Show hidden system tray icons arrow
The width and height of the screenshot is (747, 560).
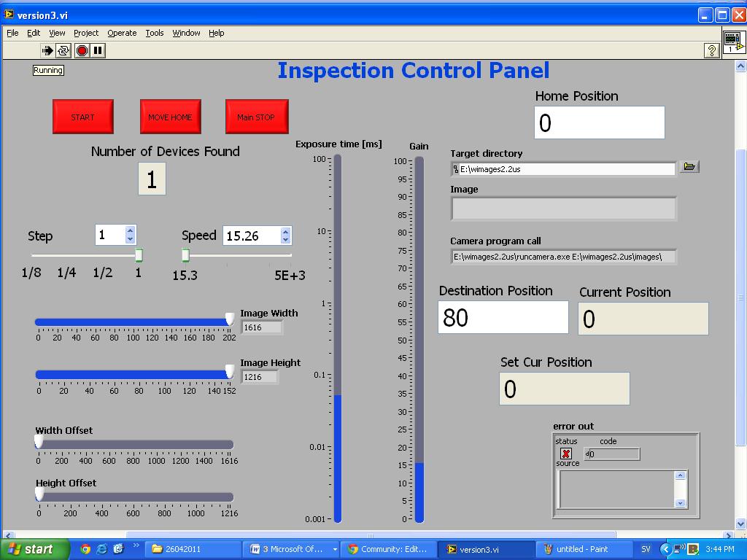tap(665, 549)
